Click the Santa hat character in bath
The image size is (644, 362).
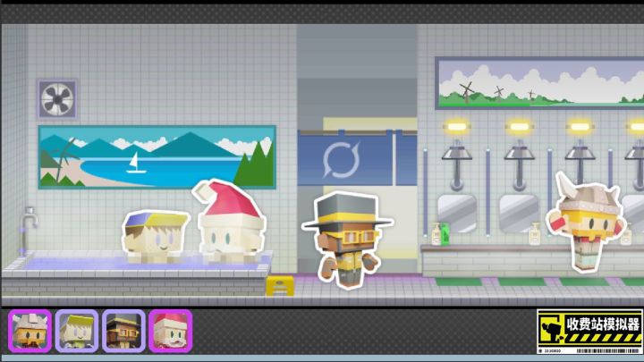tap(230, 222)
